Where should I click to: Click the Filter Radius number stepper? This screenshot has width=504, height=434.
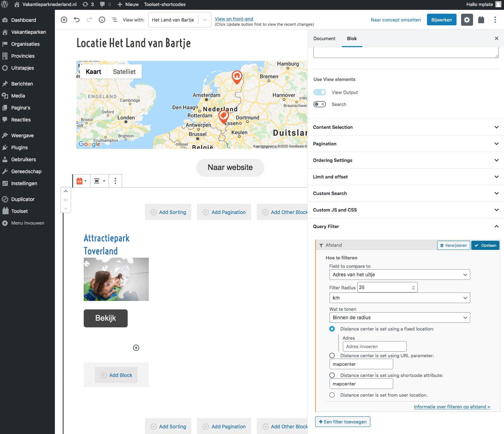click(x=413, y=288)
